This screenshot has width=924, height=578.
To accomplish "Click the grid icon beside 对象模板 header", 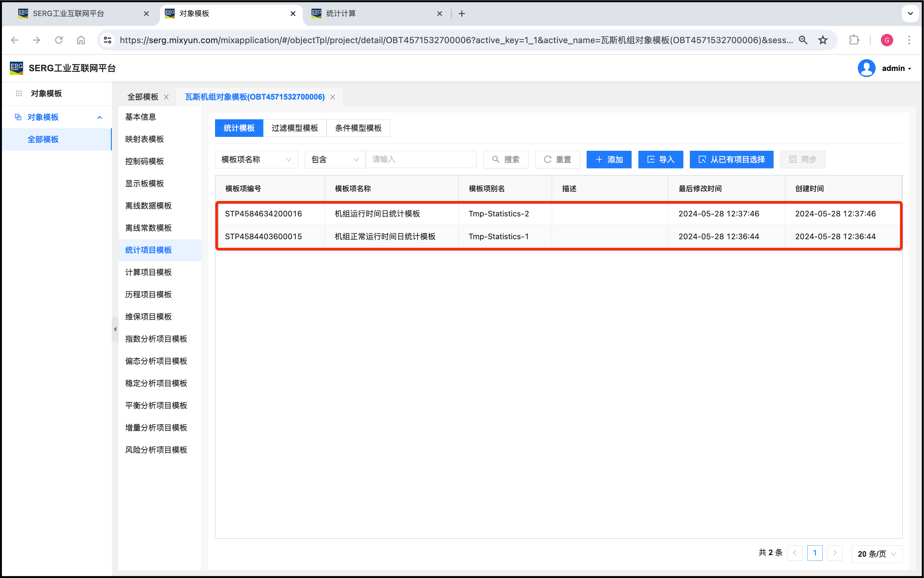I will [x=19, y=94].
